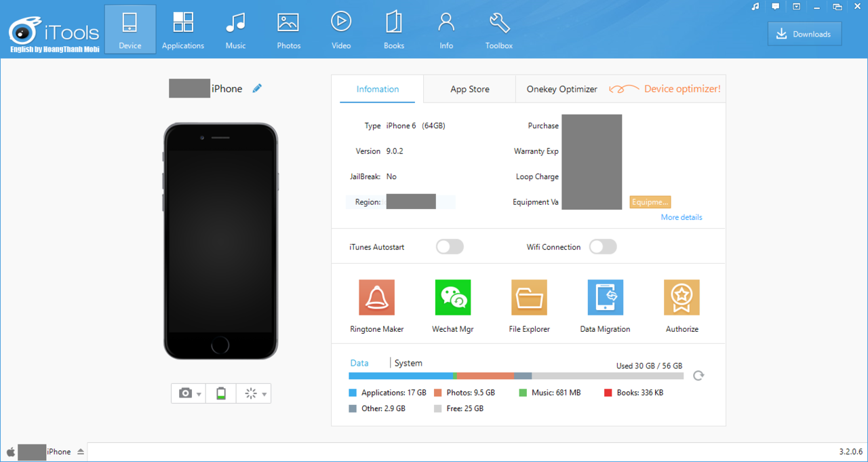The image size is (868, 462).
Task: Go to Toolbox section
Action: 499,30
